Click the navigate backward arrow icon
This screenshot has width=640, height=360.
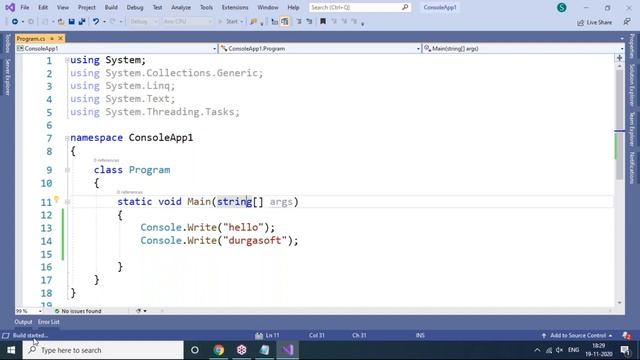(15, 22)
